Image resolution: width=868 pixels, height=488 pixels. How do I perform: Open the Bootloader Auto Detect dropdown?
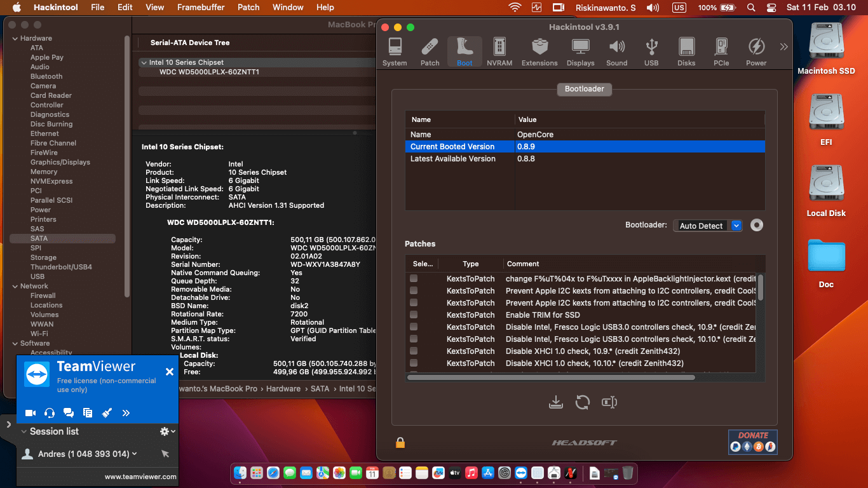[x=708, y=226]
